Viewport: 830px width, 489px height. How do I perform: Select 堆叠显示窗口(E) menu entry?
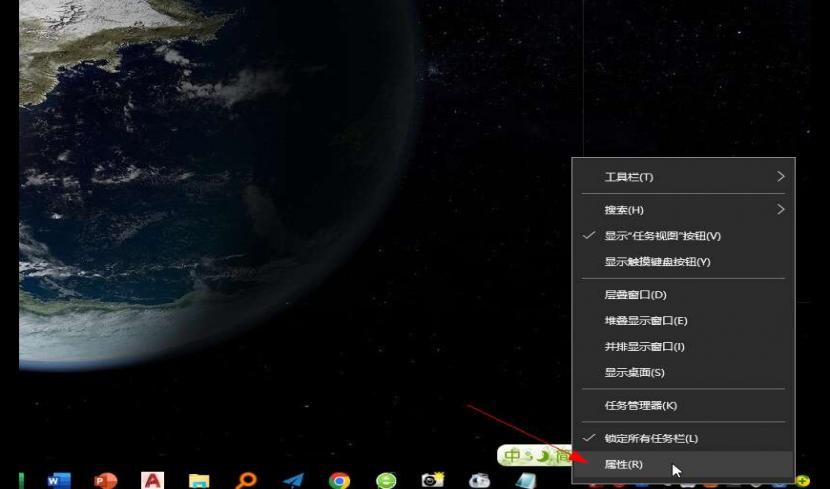(646, 321)
